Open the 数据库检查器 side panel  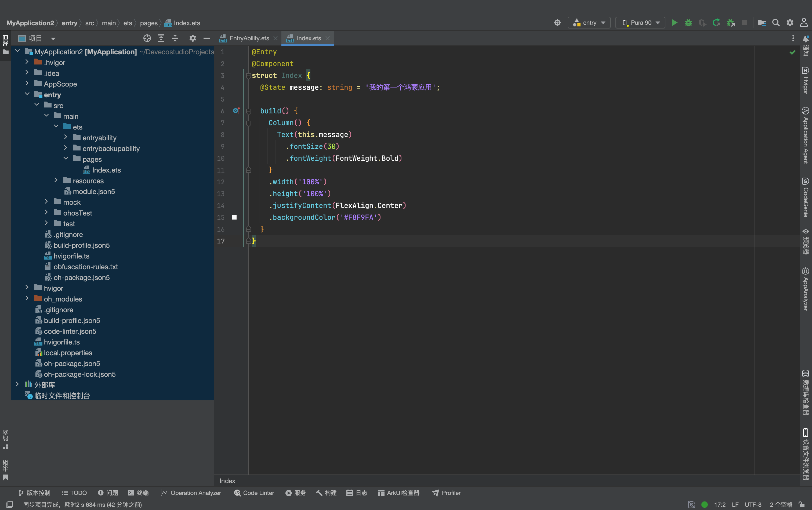(x=806, y=392)
